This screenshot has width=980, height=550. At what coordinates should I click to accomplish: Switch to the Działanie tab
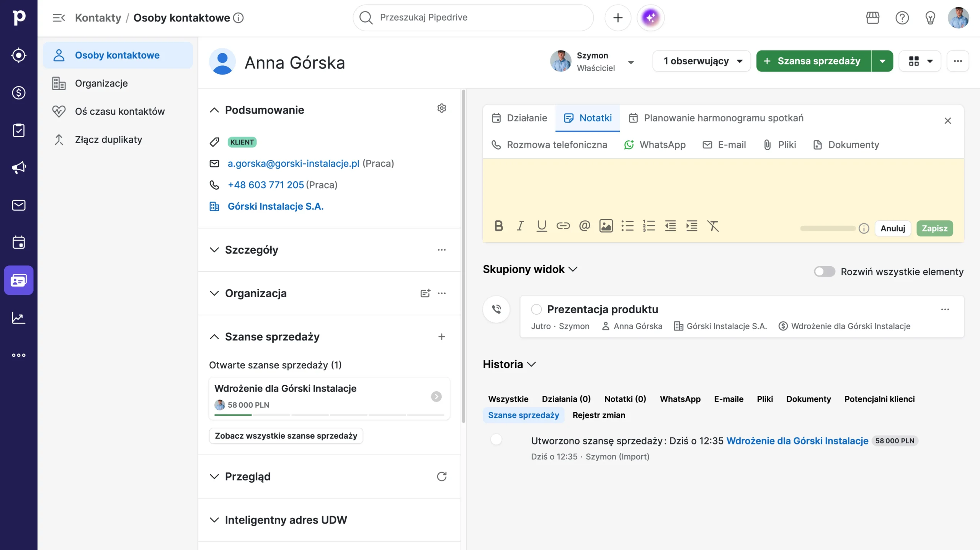tap(519, 118)
